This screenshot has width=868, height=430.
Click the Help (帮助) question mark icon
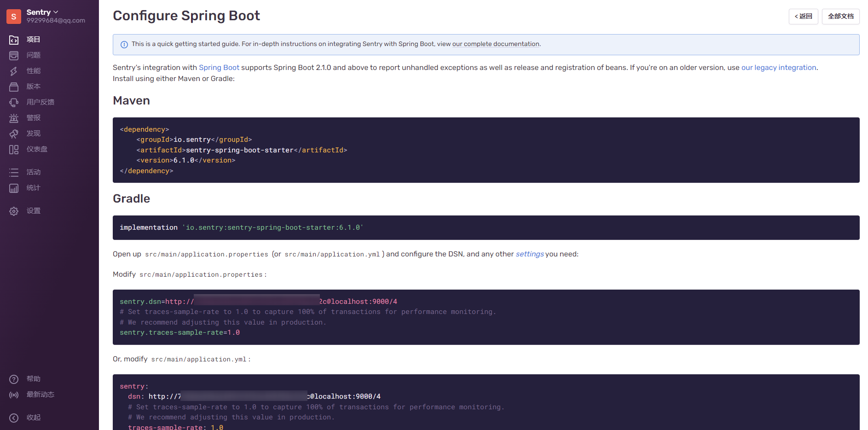coord(14,379)
